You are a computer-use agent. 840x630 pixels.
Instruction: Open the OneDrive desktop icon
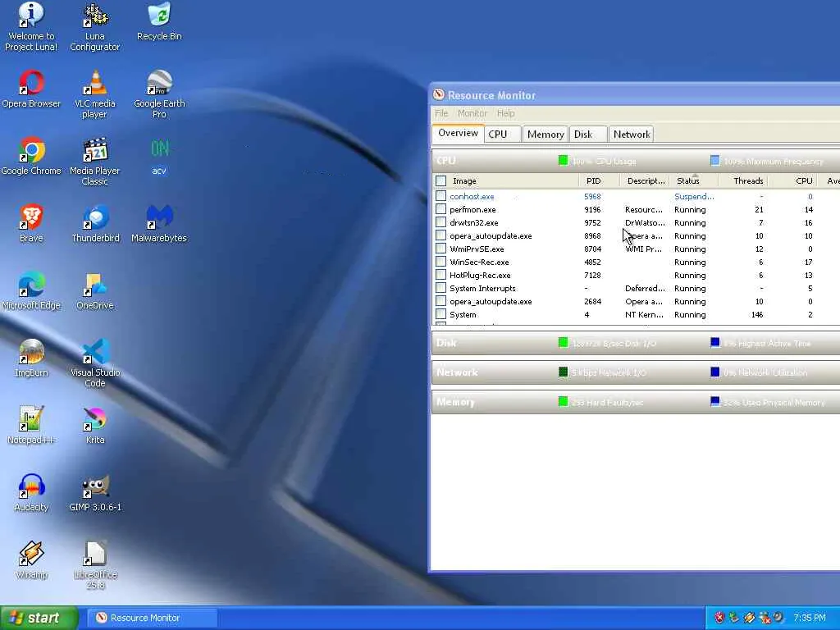tap(95, 291)
